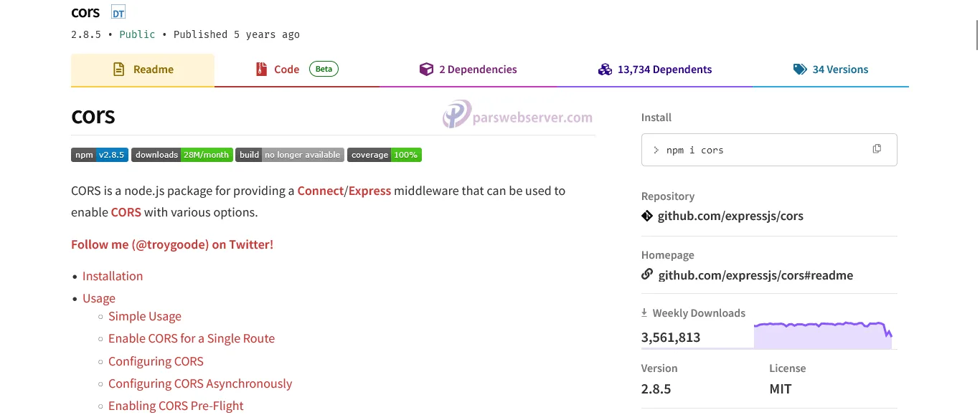Navigate to the Installation section
This screenshot has height=415, width=980.
[x=113, y=276]
